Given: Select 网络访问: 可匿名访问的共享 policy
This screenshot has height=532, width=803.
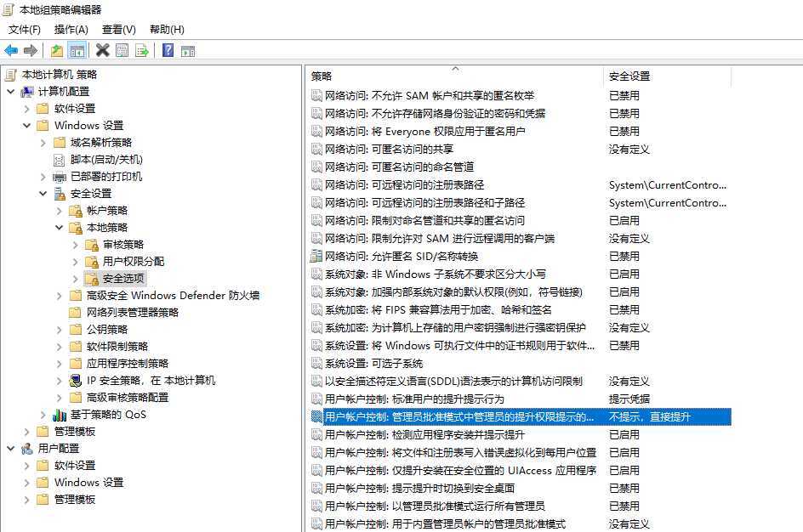Looking at the screenshot, I should (x=390, y=150).
